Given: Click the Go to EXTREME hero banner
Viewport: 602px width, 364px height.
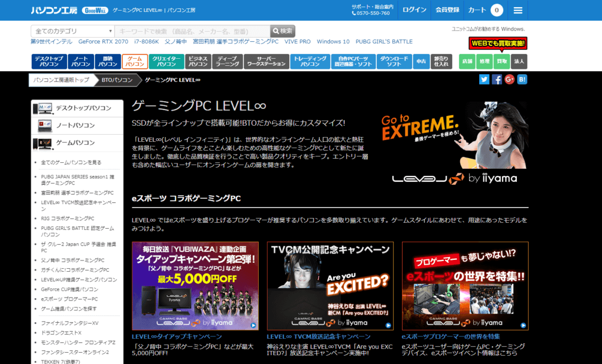Looking at the screenshot, I should pos(455,135).
